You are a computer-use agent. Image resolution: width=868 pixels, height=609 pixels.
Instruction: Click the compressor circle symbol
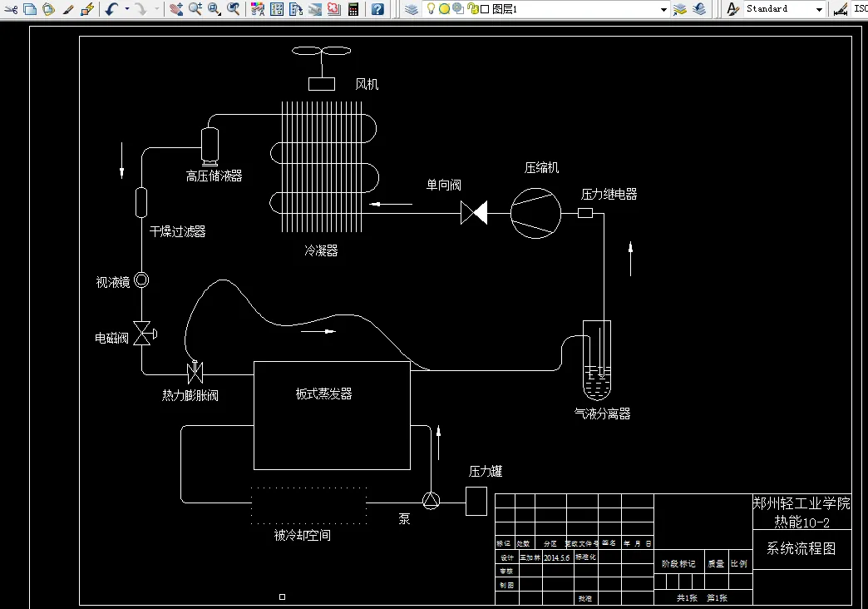point(535,213)
